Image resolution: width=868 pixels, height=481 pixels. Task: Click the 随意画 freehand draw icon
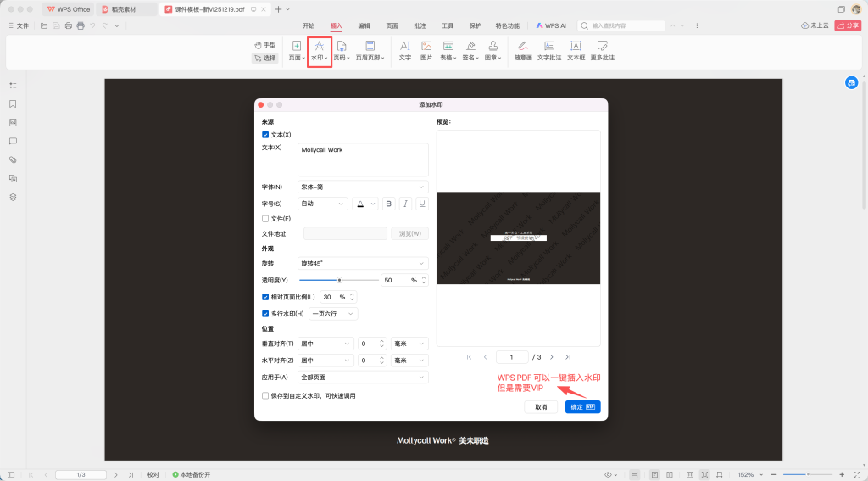tap(522, 51)
